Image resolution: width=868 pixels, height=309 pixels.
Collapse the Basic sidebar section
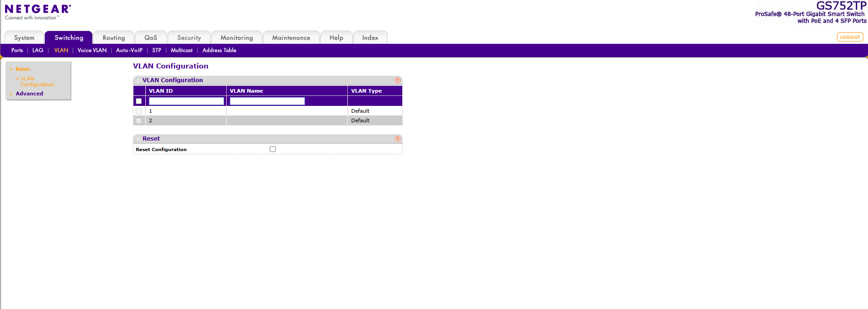coord(23,69)
